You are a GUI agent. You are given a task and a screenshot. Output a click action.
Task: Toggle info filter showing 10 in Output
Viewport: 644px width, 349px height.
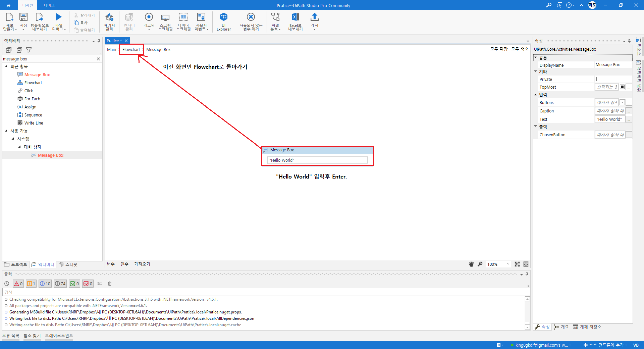45,284
